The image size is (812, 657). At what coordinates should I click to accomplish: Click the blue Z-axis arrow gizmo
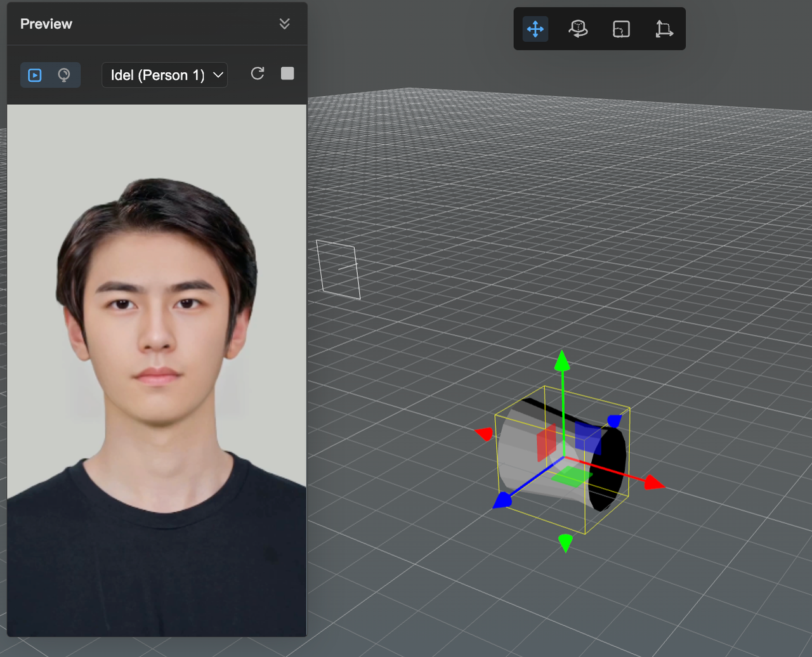502,500
